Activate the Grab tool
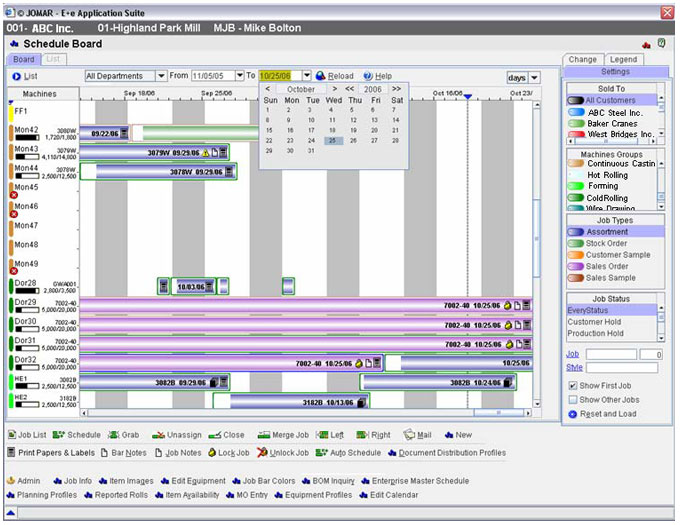This screenshot has height=525, width=680. (x=124, y=435)
